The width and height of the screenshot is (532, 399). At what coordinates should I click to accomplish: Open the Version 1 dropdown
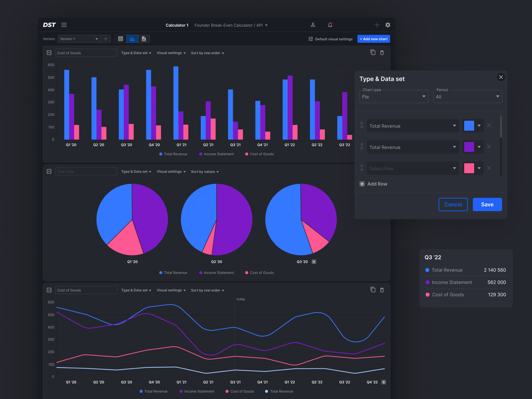click(x=79, y=39)
